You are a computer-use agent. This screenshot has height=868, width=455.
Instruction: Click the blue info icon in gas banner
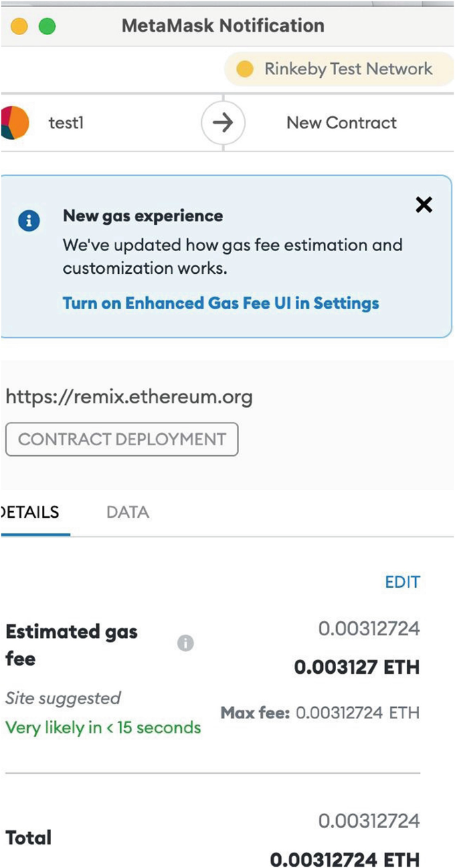click(x=29, y=221)
